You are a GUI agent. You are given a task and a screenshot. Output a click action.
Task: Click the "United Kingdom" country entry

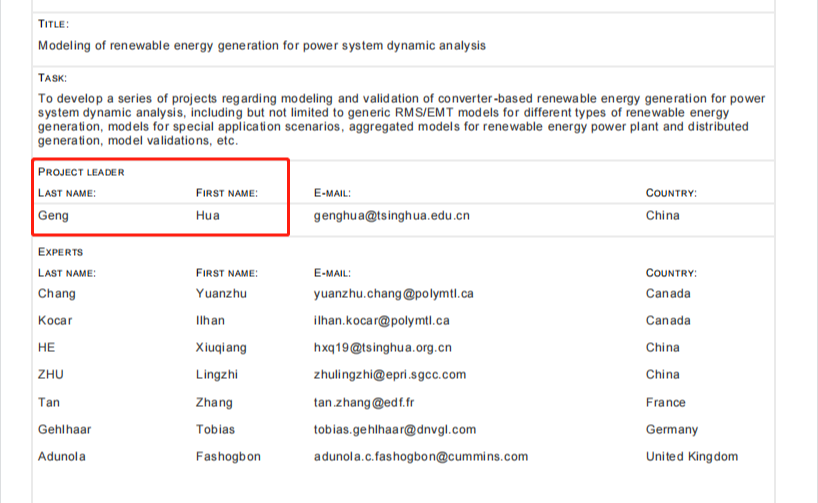692,456
